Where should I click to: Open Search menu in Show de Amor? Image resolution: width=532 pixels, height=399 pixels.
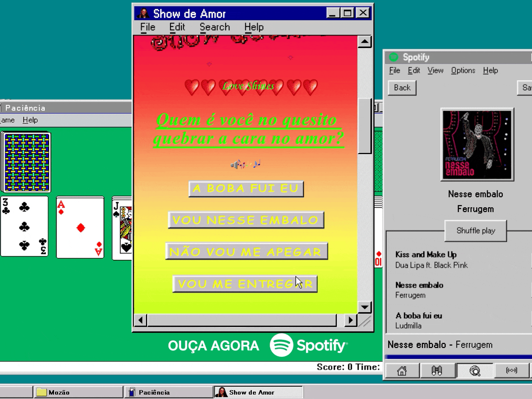pos(215,27)
